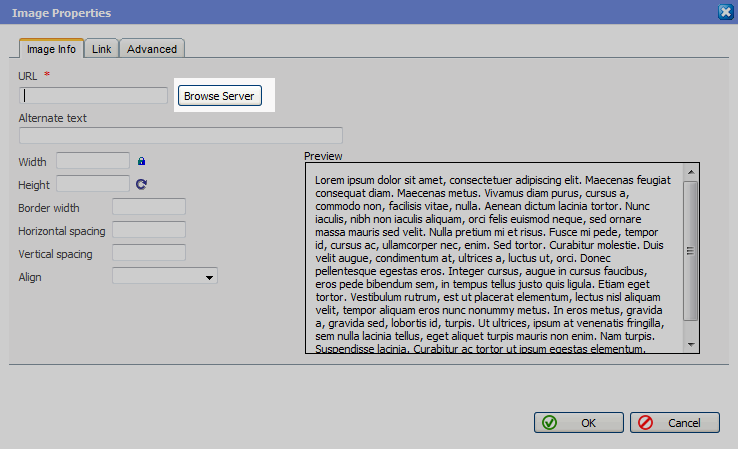Click the Horizontal spacing field
Image resolution: width=738 pixels, height=449 pixels.
pos(149,230)
